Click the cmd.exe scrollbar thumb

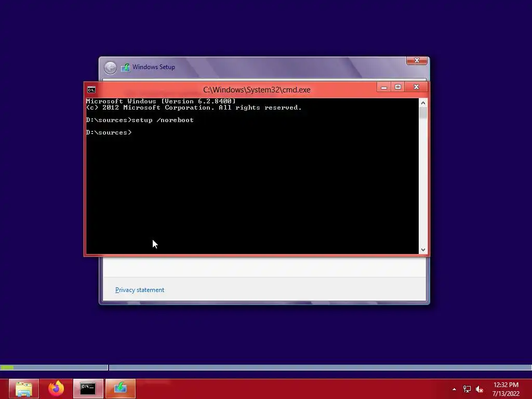(x=423, y=113)
